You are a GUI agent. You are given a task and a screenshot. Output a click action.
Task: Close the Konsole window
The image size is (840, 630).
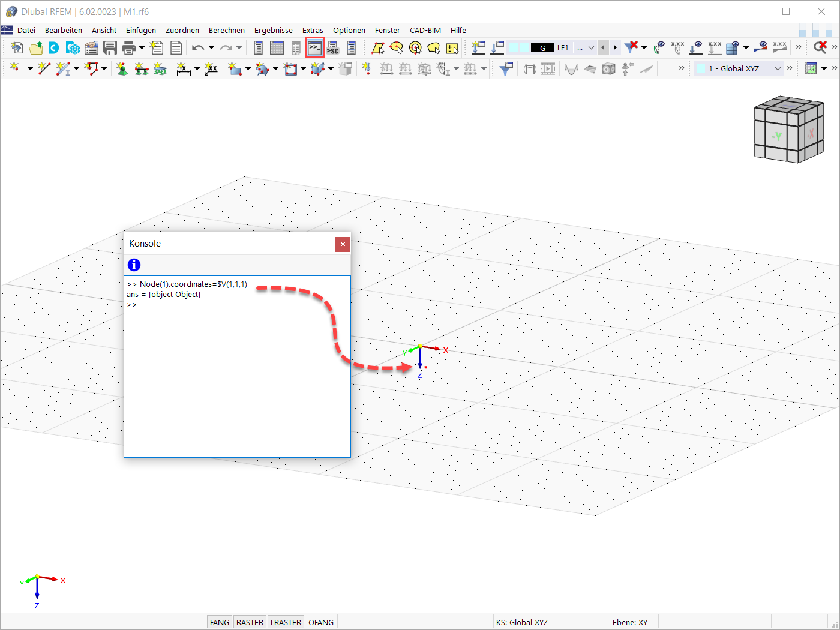(343, 244)
